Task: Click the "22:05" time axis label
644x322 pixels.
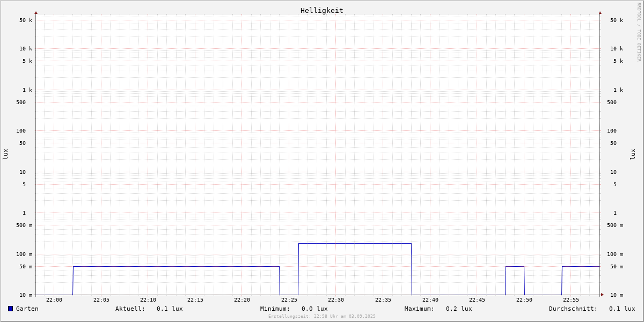Action: [x=101, y=300]
